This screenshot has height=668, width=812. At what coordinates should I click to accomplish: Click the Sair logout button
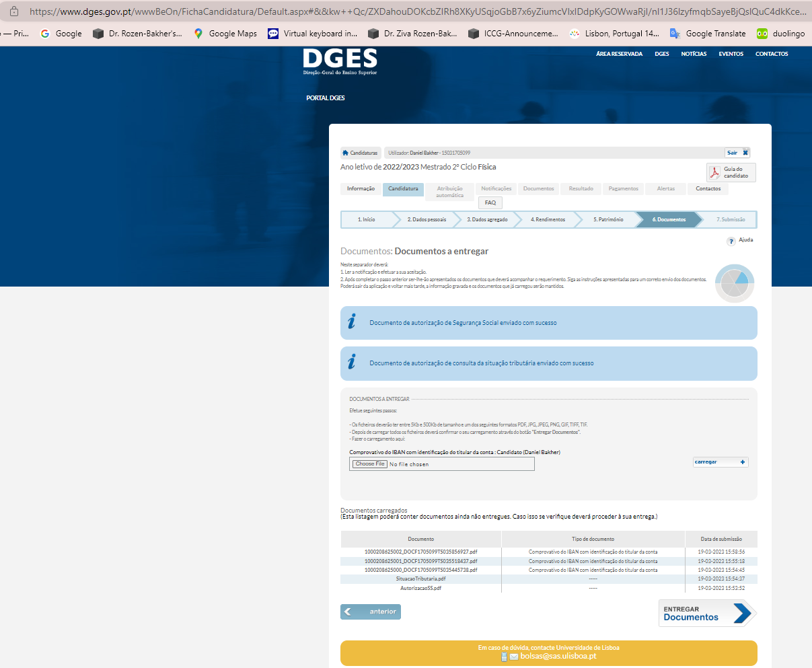737,153
